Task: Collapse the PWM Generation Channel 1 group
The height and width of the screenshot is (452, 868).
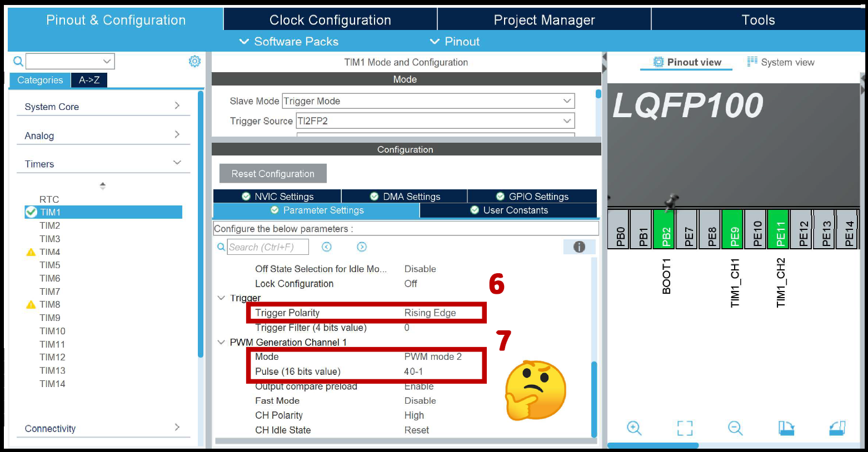Action: [x=221, y=343]
